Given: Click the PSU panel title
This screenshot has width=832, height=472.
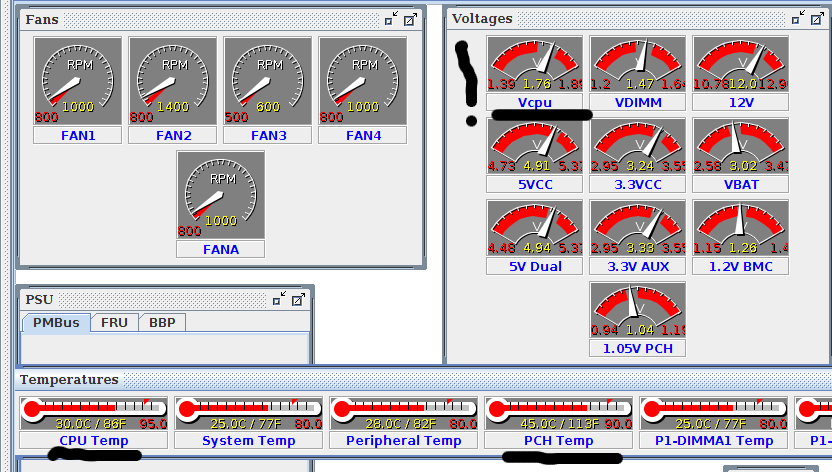Looking at the screenshot, I should 39,300.
